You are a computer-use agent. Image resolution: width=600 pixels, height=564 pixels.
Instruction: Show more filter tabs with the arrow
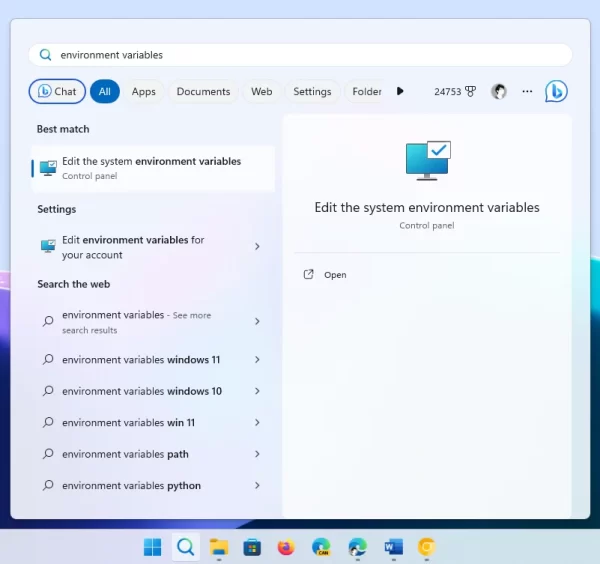coord(400,91)
